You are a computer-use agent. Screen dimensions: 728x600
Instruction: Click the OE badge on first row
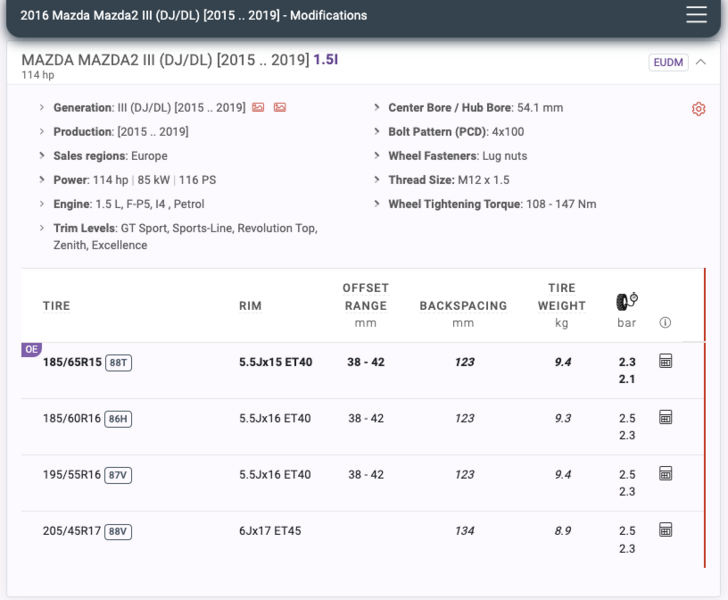(32, 349)
